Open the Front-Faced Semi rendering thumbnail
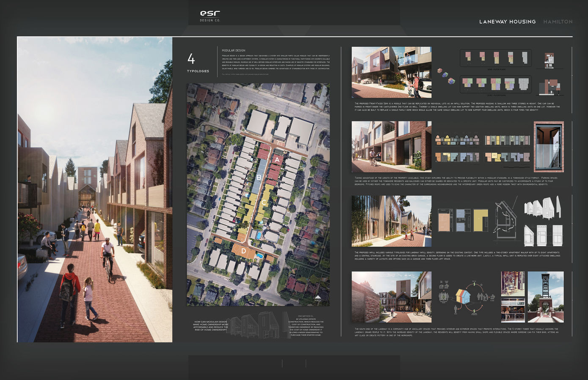Viewport: 588px width, 380px height. (392, 72)
